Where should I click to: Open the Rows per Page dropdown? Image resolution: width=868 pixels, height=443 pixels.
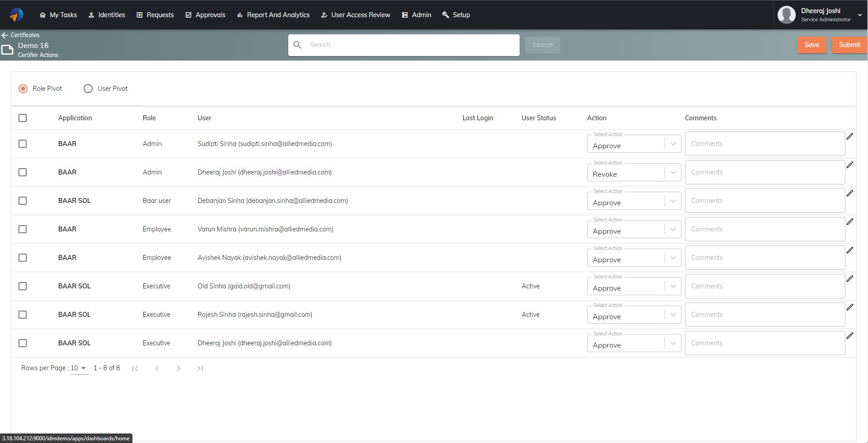[x=78, y=368]
